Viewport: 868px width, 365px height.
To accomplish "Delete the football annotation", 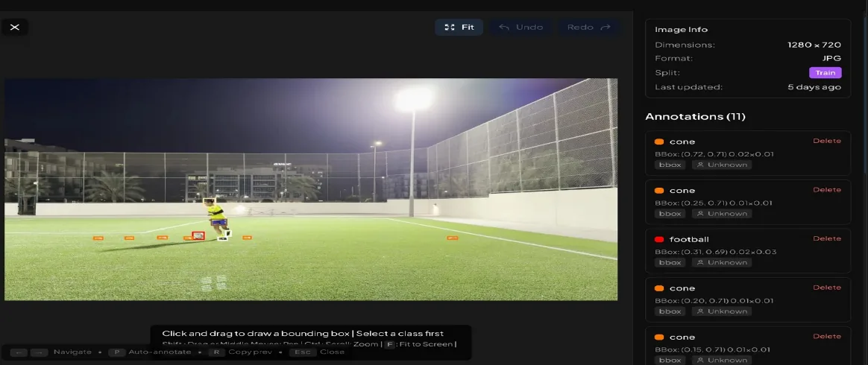I will (826, 239).
